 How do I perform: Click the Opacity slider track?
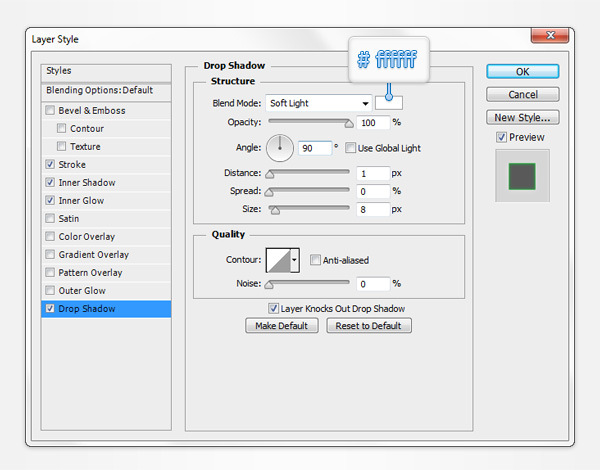click(308, 123)
